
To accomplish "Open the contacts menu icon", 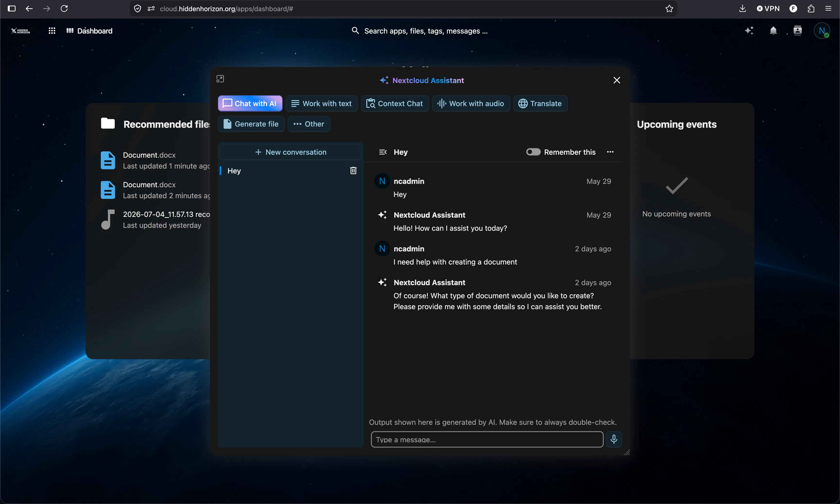I will (x=797, y=31).
